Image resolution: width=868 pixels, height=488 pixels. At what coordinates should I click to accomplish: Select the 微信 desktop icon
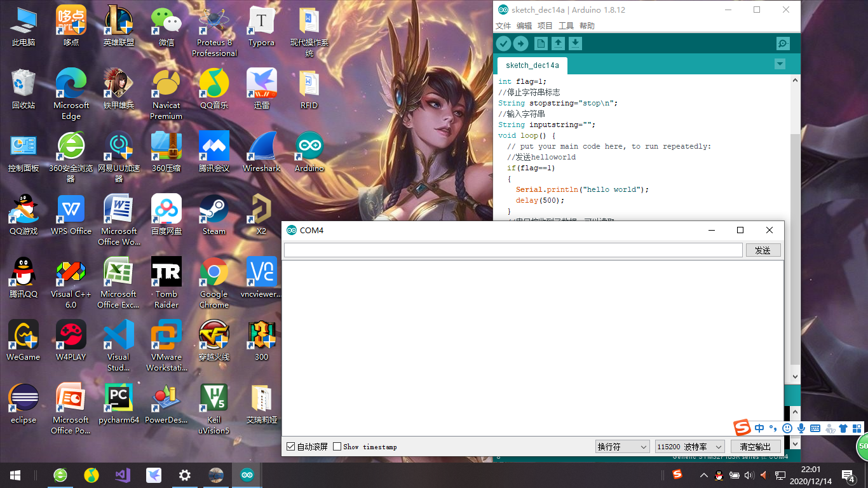pos(166,27)
